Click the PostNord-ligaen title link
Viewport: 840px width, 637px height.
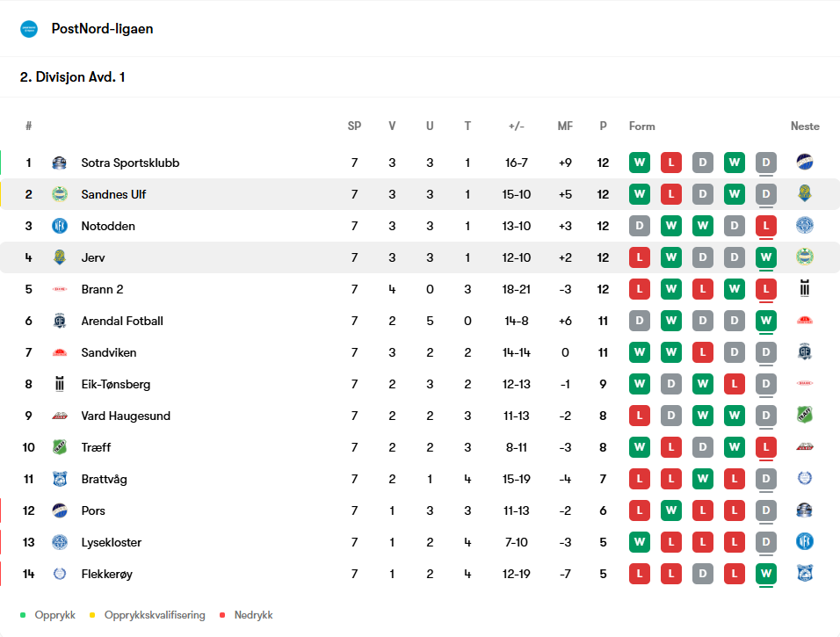(x=102, y=29)
